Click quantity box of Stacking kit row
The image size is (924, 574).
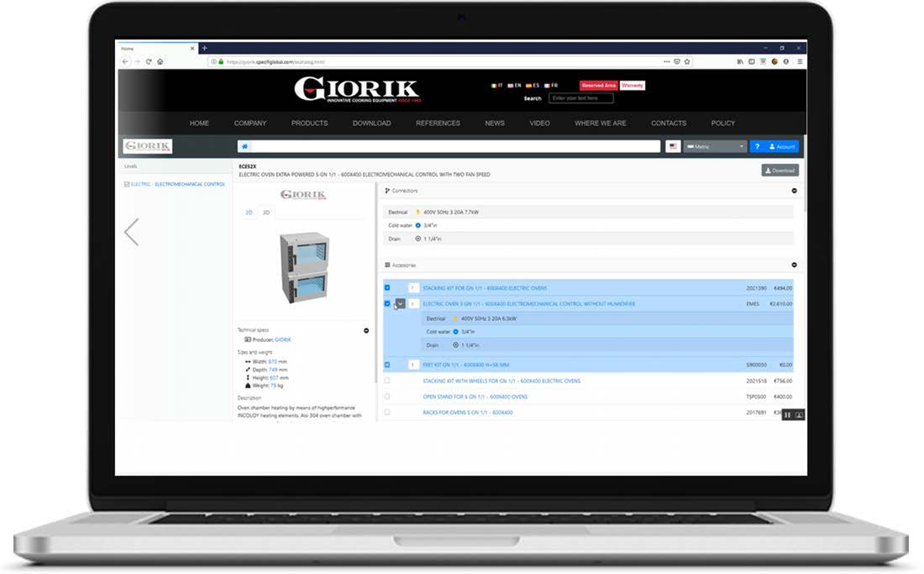(x=413, y=287)
